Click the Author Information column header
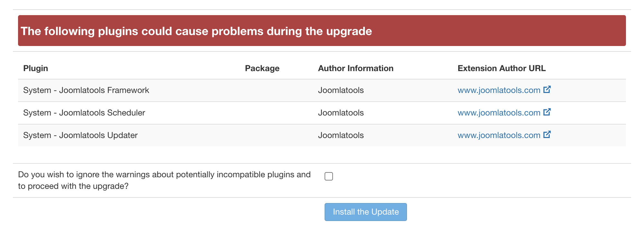Image resolution: width=644 pixels, height=231 pixels. 356,68
